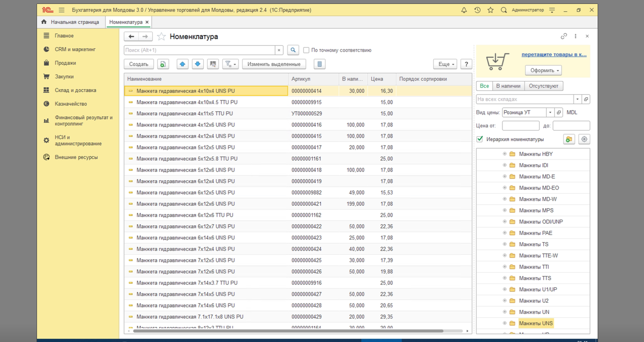Open the Еще dropdown menu
The height and width of the screenshot is (342, 644).
click(445, 64)
